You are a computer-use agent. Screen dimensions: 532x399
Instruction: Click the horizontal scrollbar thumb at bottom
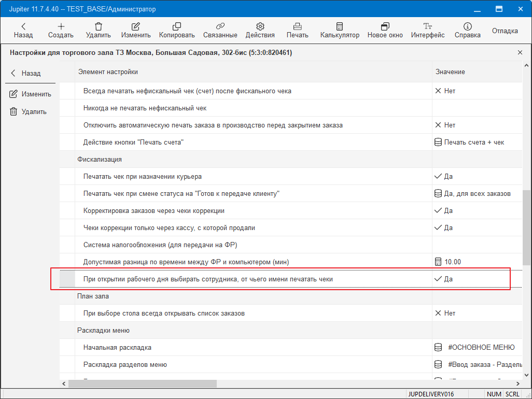coord(143,383)
